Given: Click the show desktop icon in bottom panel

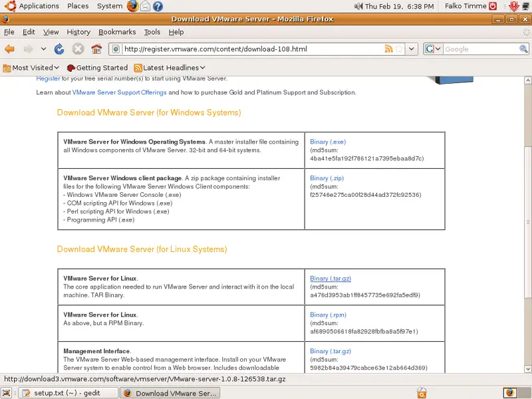Looking at the screenshot, I should (x=7, y=393).
